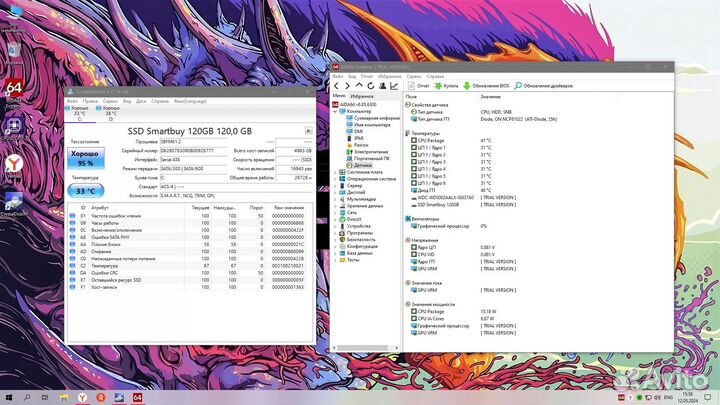Expand the Системная плата tree node
The width and height of the screenshot is (720, 405).
[335, 172]
